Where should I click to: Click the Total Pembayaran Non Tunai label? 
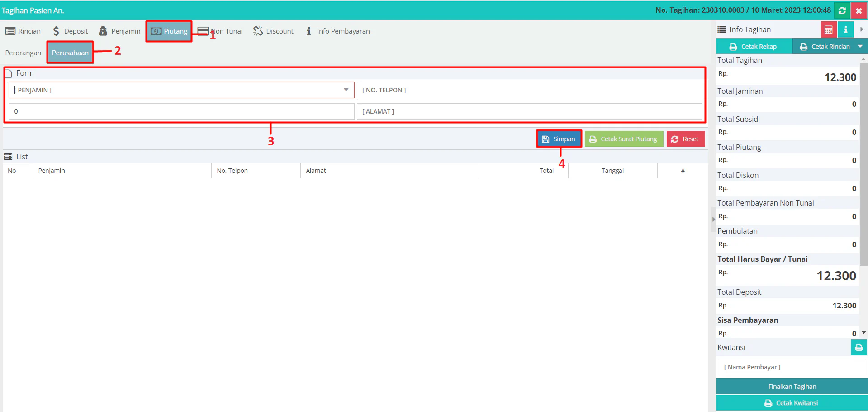pos(765,203)
